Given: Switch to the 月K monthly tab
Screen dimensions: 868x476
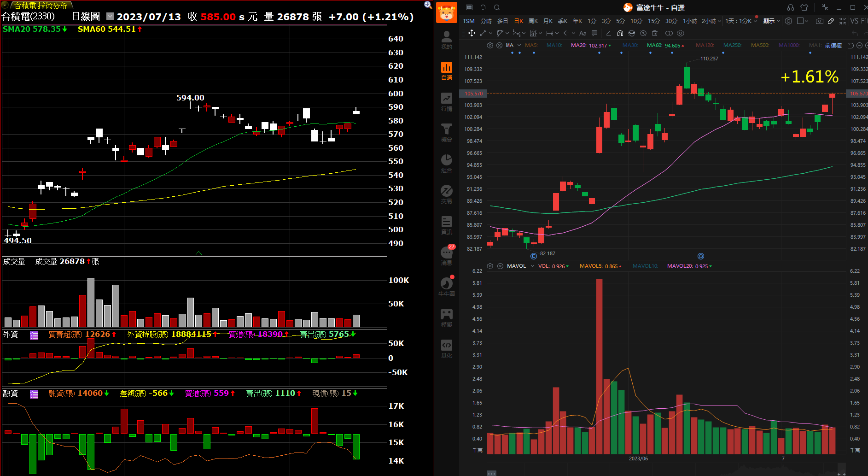Looking at the screenshot, I should pos(548,21).
